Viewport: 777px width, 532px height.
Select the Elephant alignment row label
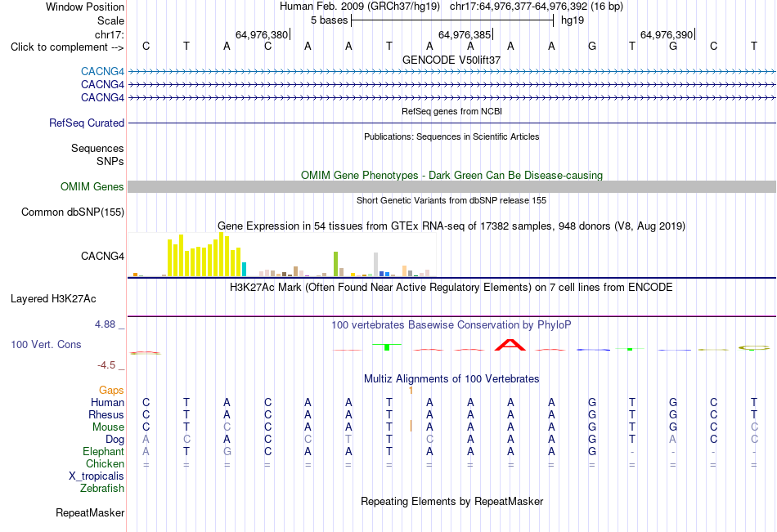click(x=104, y=451)
